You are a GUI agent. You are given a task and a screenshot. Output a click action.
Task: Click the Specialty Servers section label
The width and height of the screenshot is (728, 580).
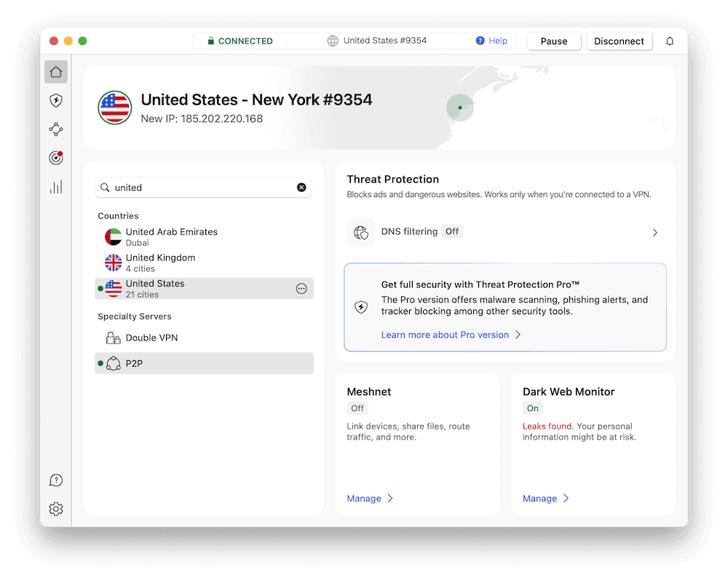[134, 317]
